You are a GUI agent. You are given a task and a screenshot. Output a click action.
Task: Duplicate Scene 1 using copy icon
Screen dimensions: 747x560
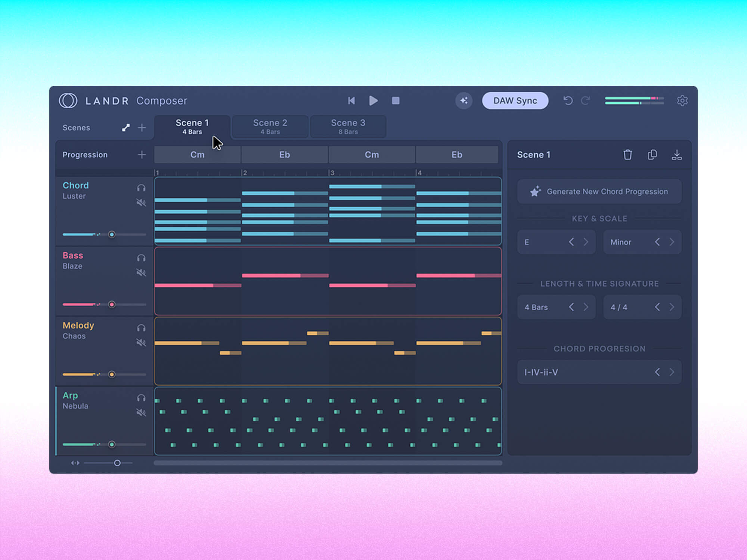click(652, 155)
